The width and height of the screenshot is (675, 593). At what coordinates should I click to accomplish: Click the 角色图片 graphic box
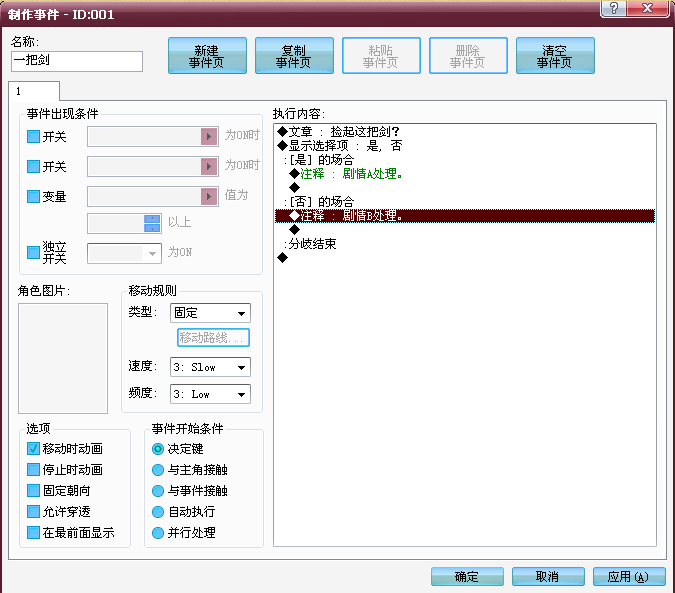pyautogui.click(x=63, y=358)
